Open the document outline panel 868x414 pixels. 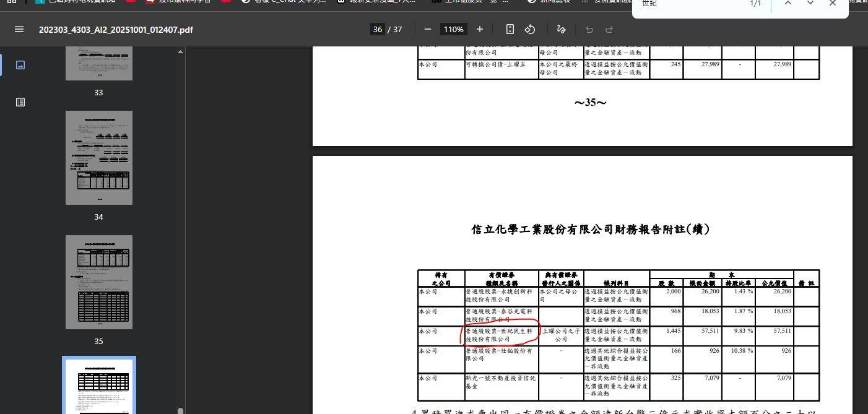click(x=20, y=102)
